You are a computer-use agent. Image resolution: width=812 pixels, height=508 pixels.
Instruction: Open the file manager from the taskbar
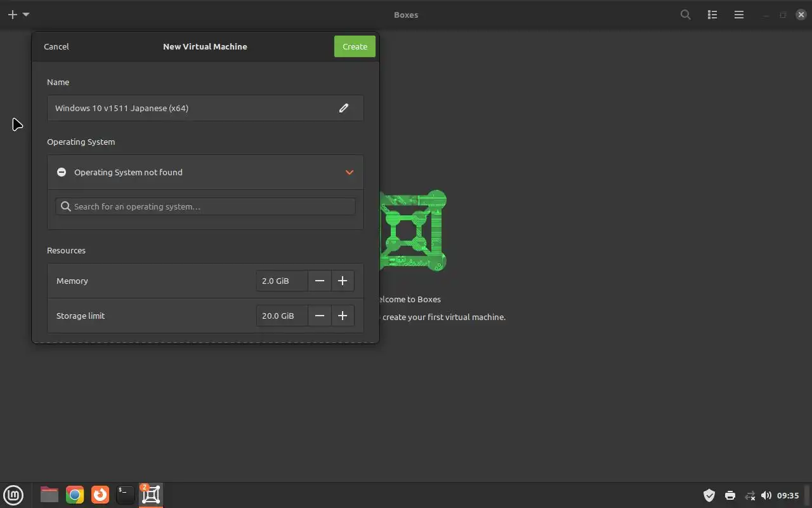(49, 495)
